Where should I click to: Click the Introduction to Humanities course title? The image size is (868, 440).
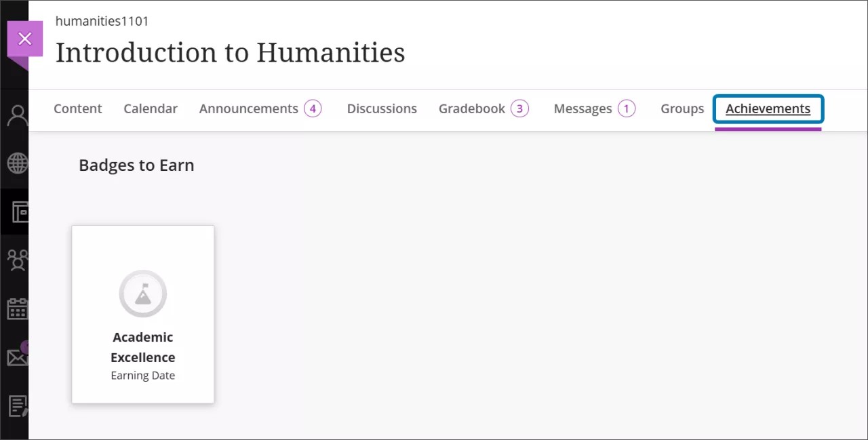tap(230, 52)
